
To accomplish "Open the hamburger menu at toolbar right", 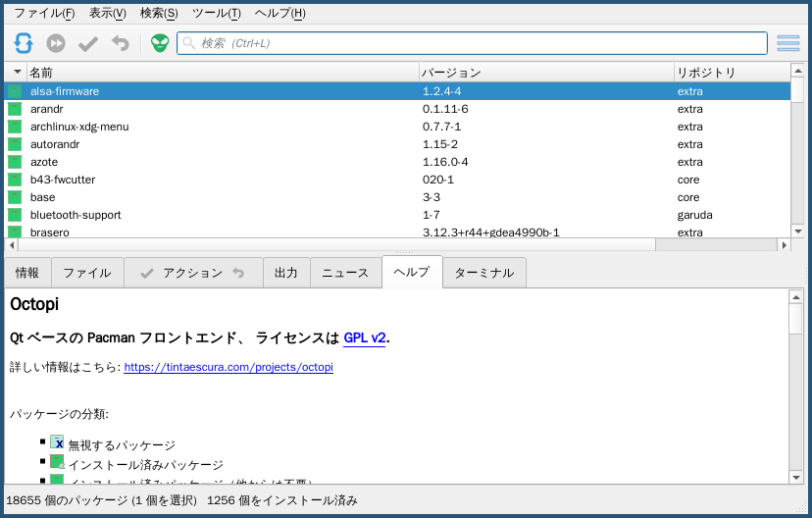I will [788, 43].
